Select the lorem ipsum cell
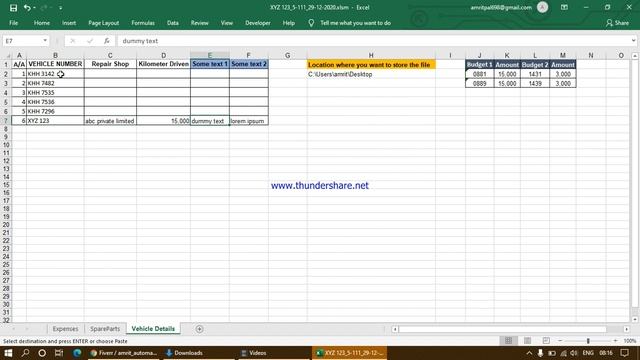 click(249, 121)
